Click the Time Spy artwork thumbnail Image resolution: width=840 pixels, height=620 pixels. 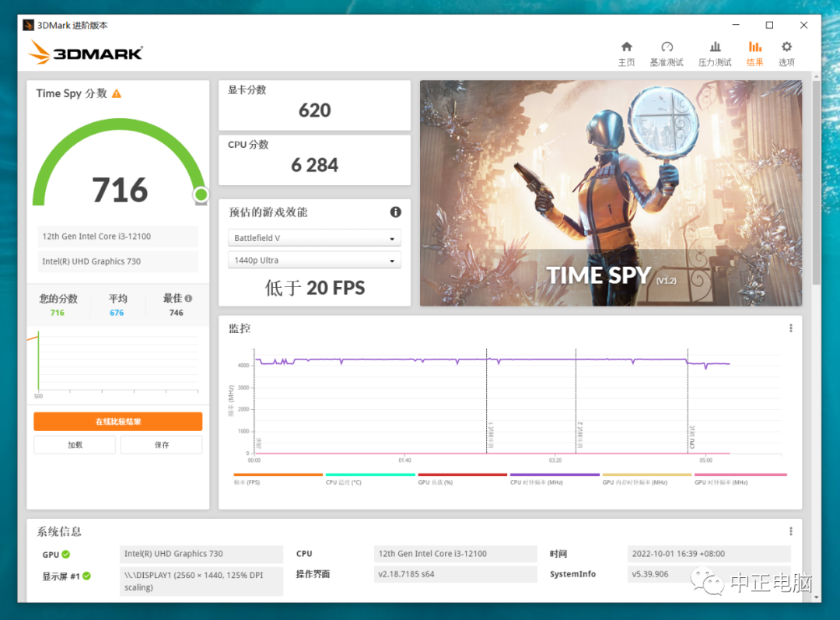point(611,193)
